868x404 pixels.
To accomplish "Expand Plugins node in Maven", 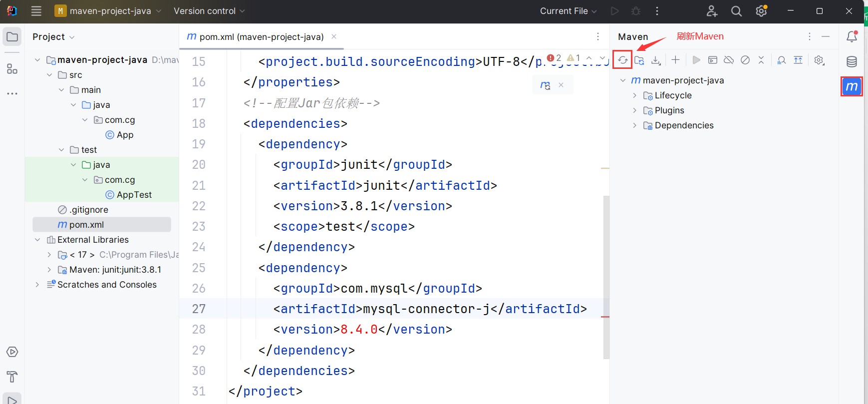I will (x=634, y=110).
